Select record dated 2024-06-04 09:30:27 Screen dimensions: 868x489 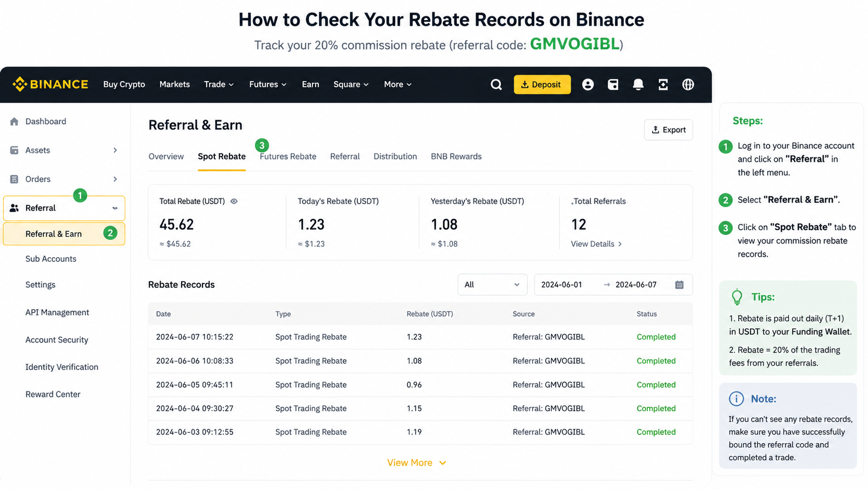tap(420, 408)
